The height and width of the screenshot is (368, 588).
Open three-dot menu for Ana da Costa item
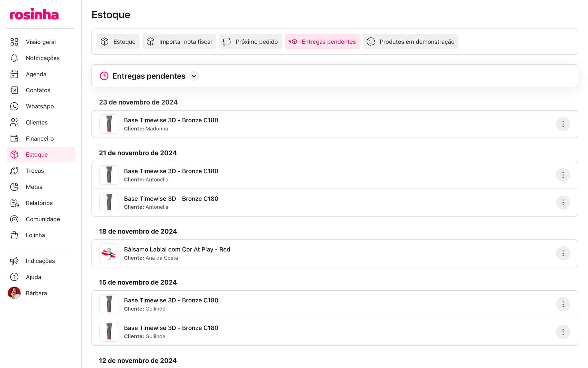pyautogui.click(x=563, y=253)
